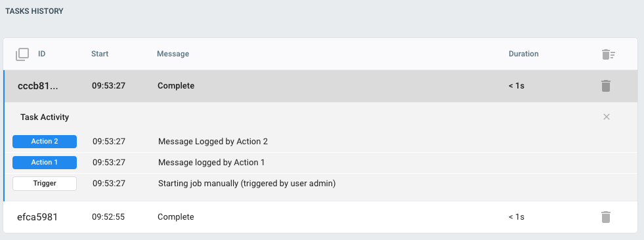Click the select-all tasks icon in header
The image size is (644, 240).
coord(22,54)
